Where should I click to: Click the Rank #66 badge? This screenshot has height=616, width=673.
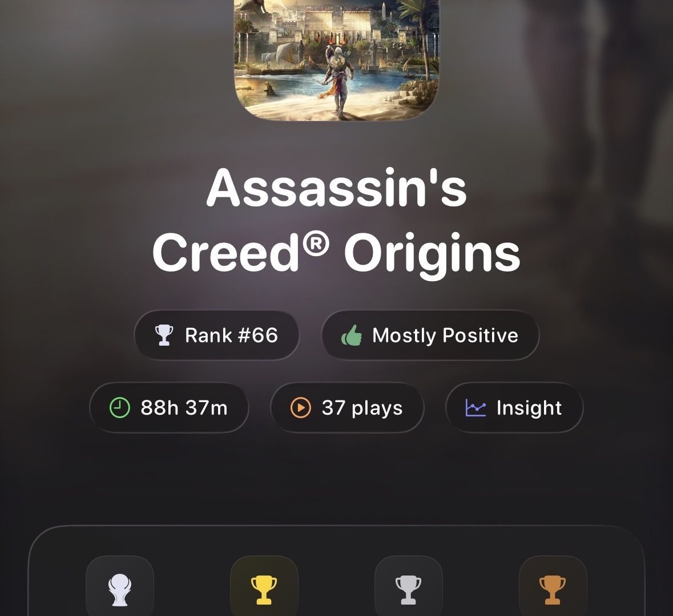pyautogui.click(x=217, y=335)
